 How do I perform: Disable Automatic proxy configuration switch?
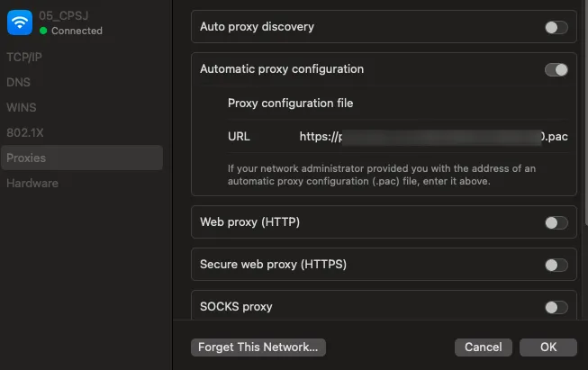(556, 69)
